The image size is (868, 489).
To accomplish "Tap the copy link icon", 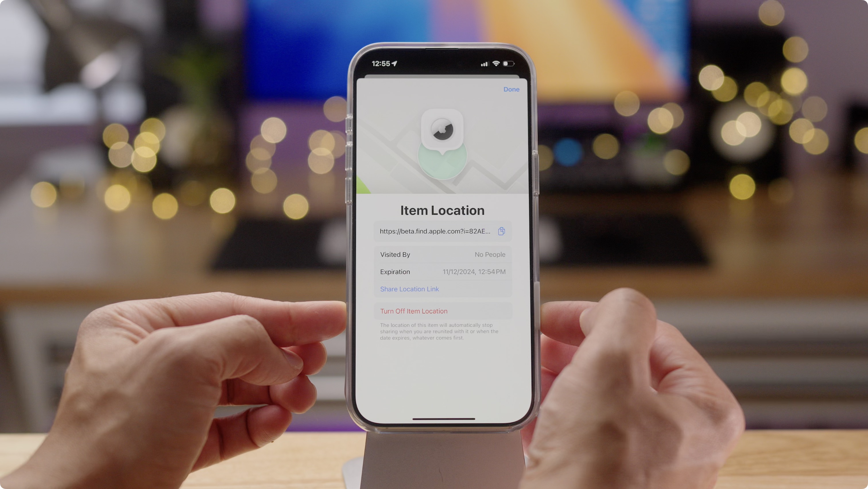I will tap(502, 231).
